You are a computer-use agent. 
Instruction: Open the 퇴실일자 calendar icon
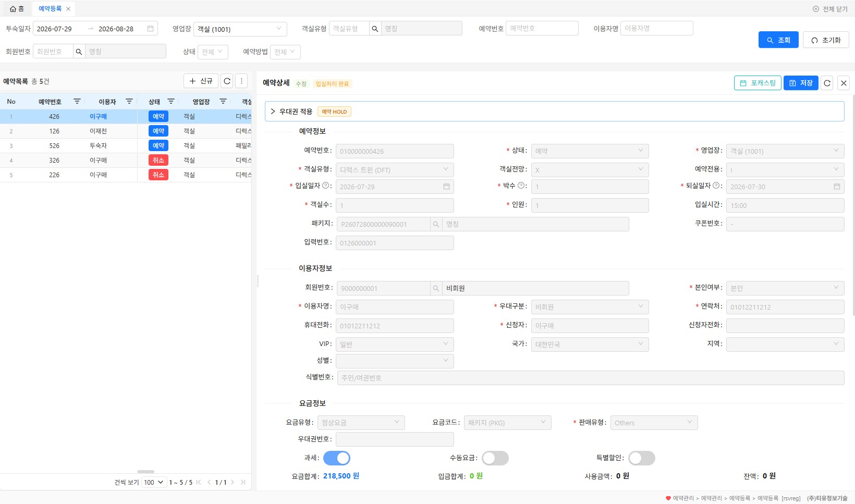tap(837, 187)
